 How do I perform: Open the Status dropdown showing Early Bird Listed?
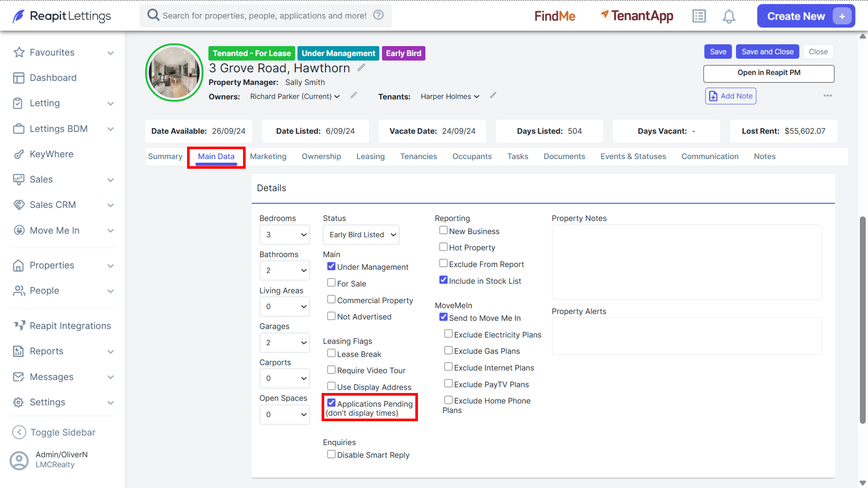[361, 235]
